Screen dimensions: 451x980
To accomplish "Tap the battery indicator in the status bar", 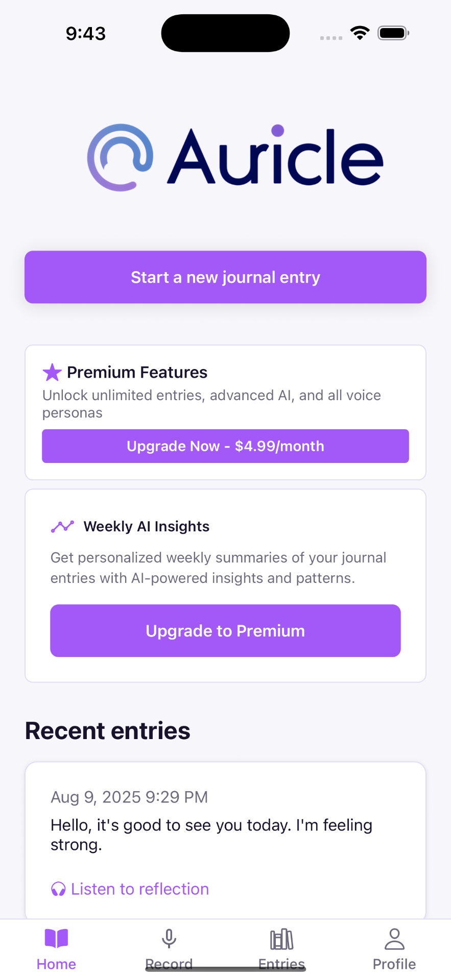I will pos(393,33).
